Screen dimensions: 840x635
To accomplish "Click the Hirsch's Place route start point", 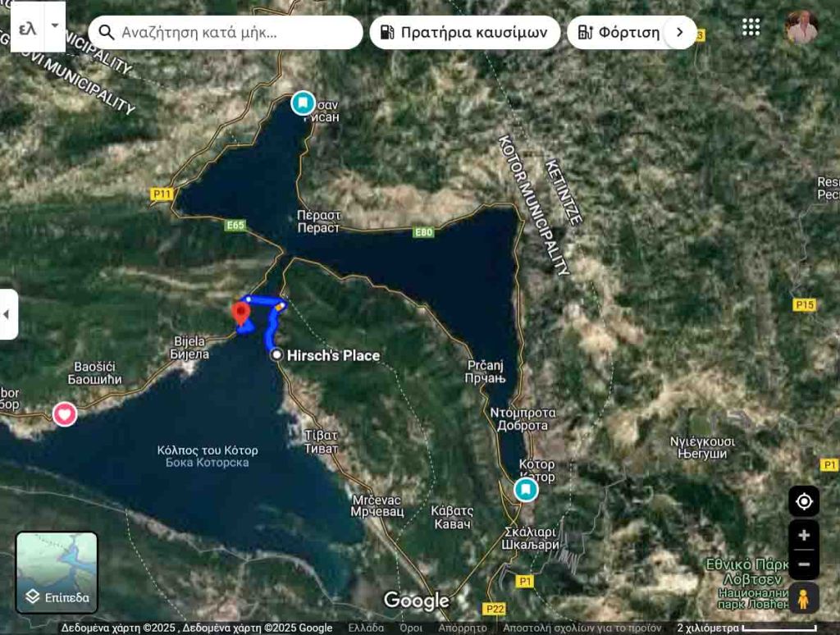I will (277, 354).
